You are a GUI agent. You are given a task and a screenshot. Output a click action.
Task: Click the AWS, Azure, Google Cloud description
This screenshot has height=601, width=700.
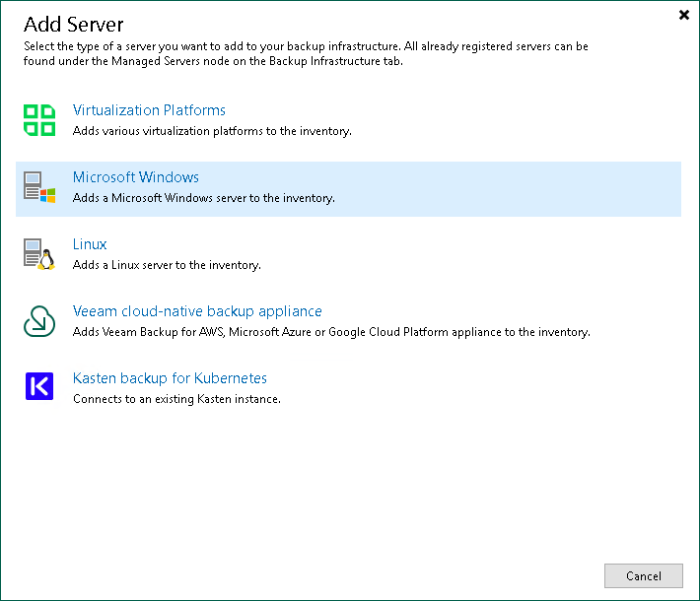(331, 332)
